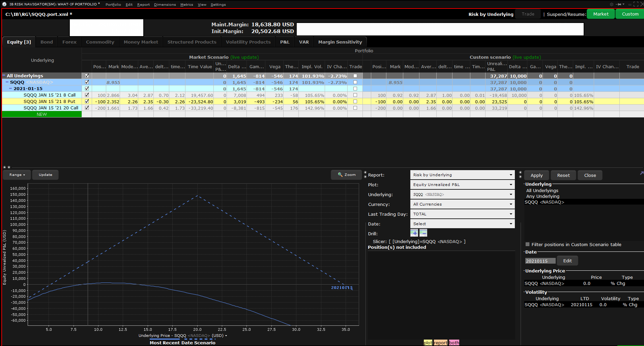
Task: Open the Plot dropdown showing Equity Unrealized P&L
Action: click(462, 185)
